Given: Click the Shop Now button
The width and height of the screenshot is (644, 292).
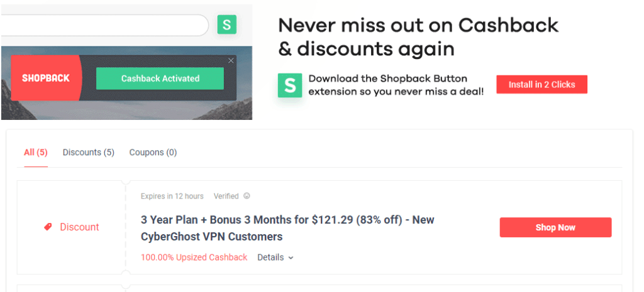Looking at the screenshot, I should click(555, 227).
